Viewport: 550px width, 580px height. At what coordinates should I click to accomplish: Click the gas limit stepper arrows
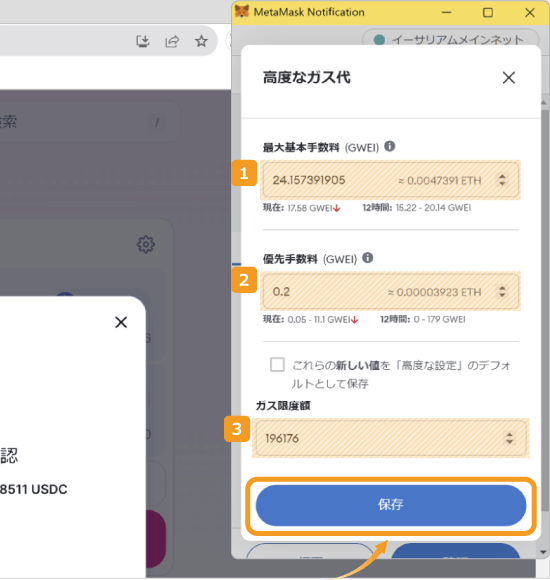(509, 438)
